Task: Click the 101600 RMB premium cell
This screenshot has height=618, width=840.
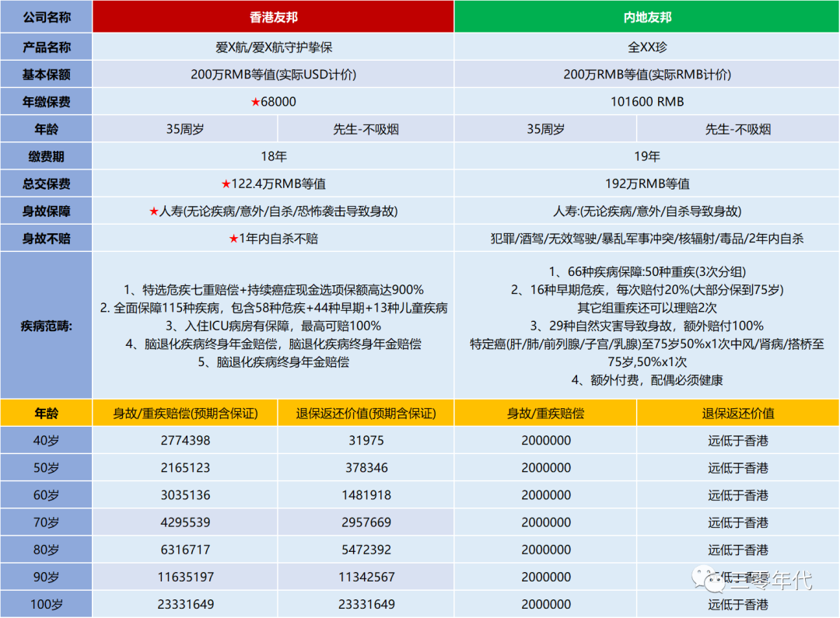Action: 646,102
